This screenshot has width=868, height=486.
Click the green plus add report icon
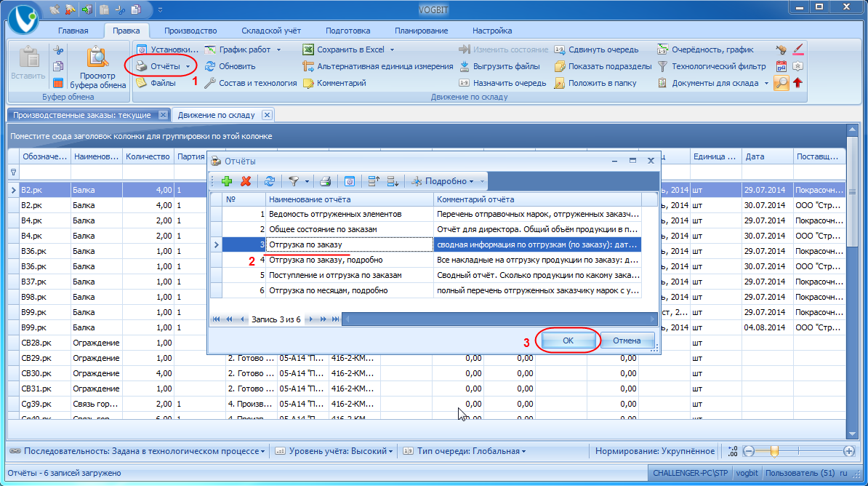click(x=226, y=181)
